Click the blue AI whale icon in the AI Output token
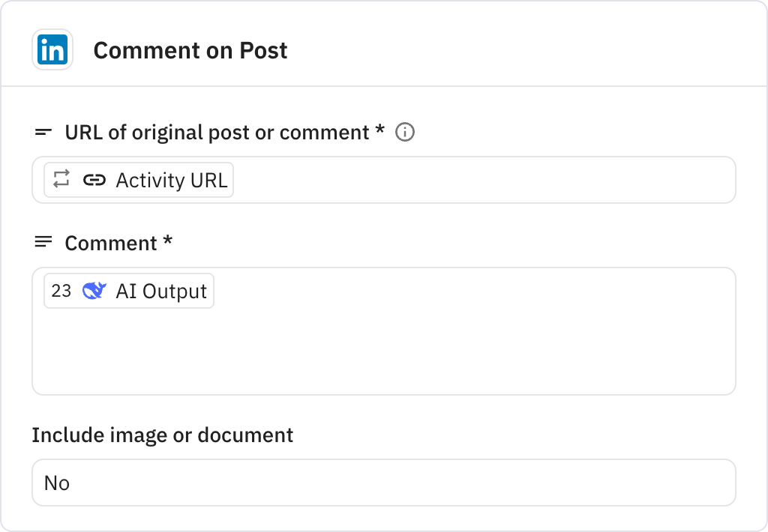 tap(93, 291)
